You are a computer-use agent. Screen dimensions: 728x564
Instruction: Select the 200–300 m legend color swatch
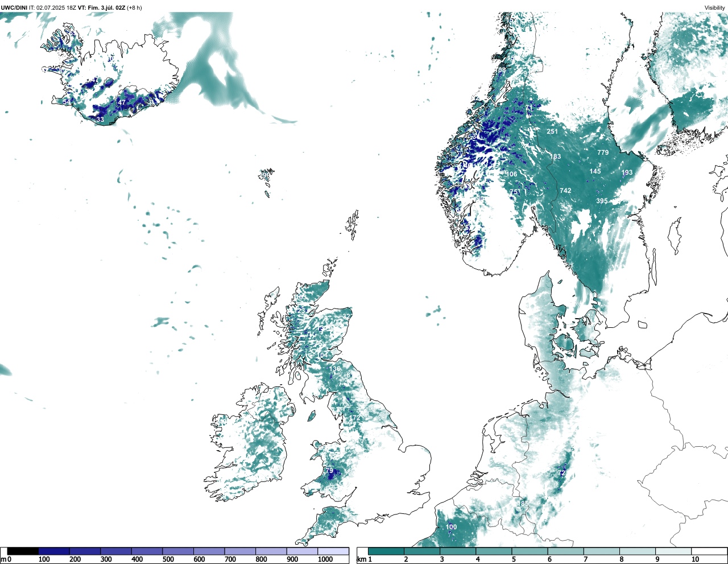[x=85, y=551]
